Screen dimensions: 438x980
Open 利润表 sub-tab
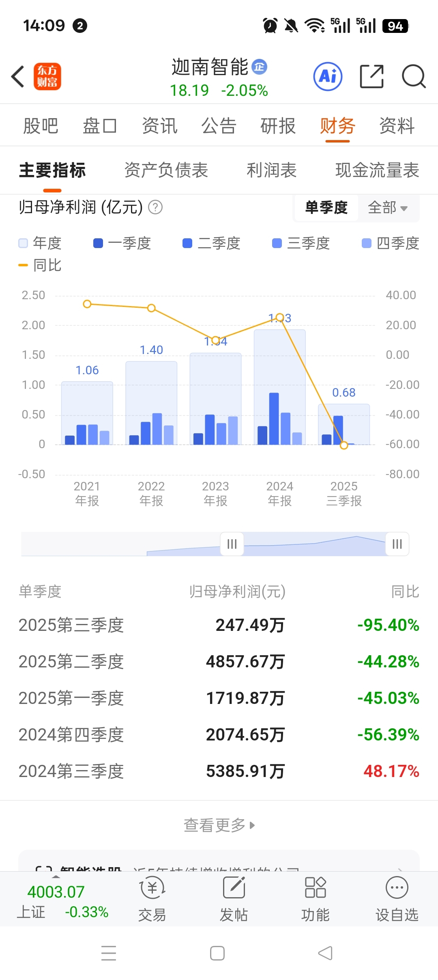click(x=272, y=170)
